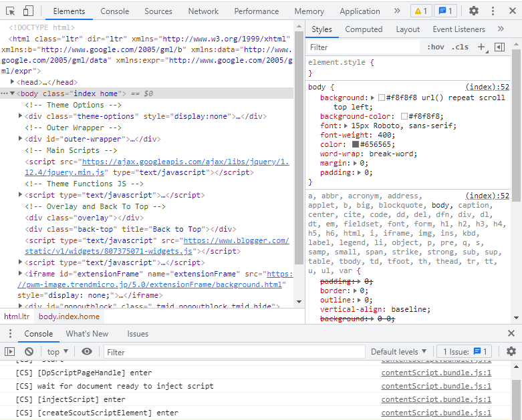Open the Memory tab

[309, 11]
